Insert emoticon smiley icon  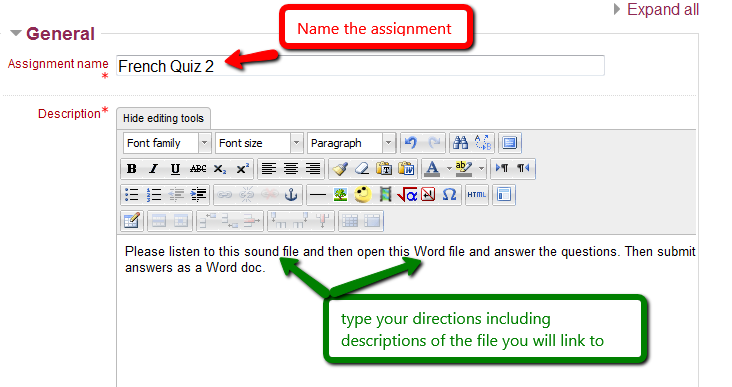click(x=363, y=195)
